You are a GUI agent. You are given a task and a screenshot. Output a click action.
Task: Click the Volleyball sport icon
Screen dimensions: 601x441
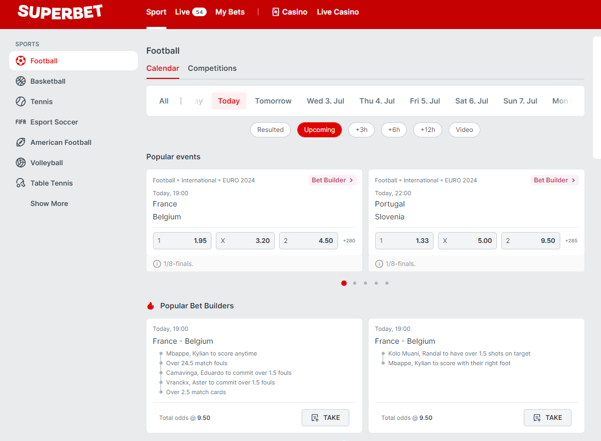pyautogui.click(x=21, y=162)
